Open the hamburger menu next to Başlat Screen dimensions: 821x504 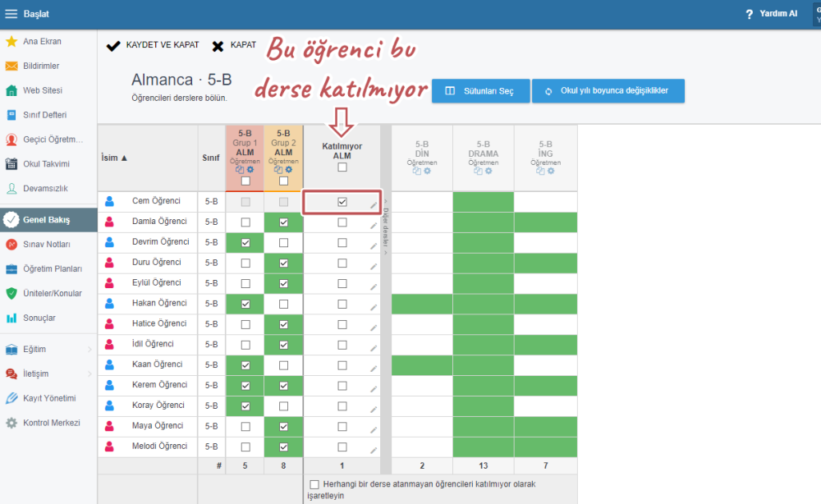[11, 14]
